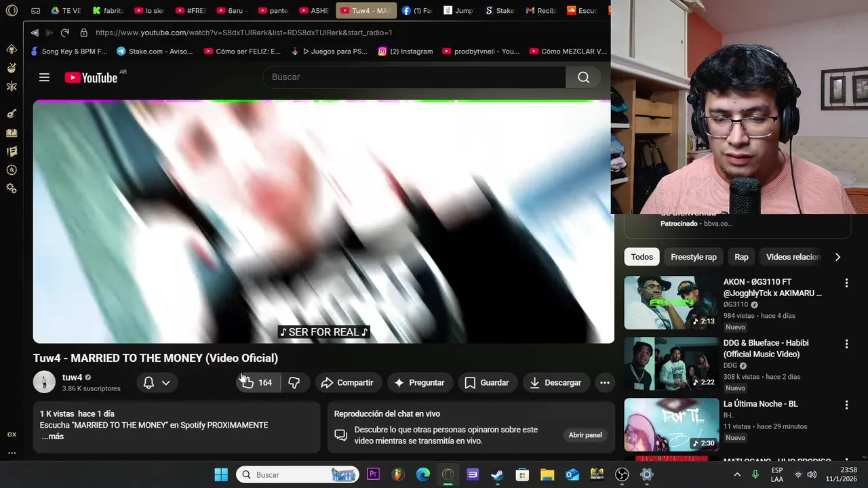Click the Compartir share button
This screenshot has height=488, width=868.
click(347, 383)
